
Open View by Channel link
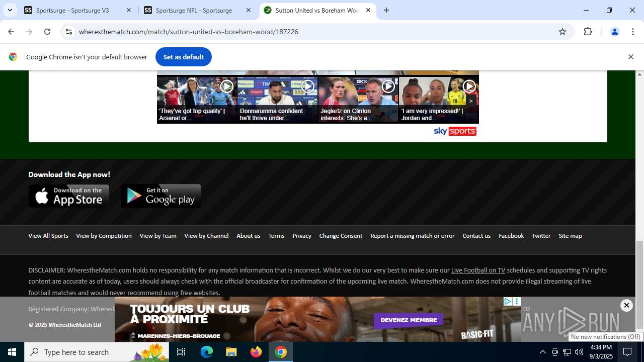pyautogui.click(x=206, y=236)
